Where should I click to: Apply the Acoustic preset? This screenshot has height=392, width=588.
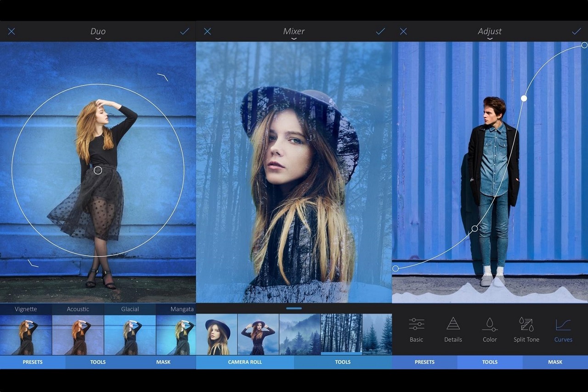[78, 335]
